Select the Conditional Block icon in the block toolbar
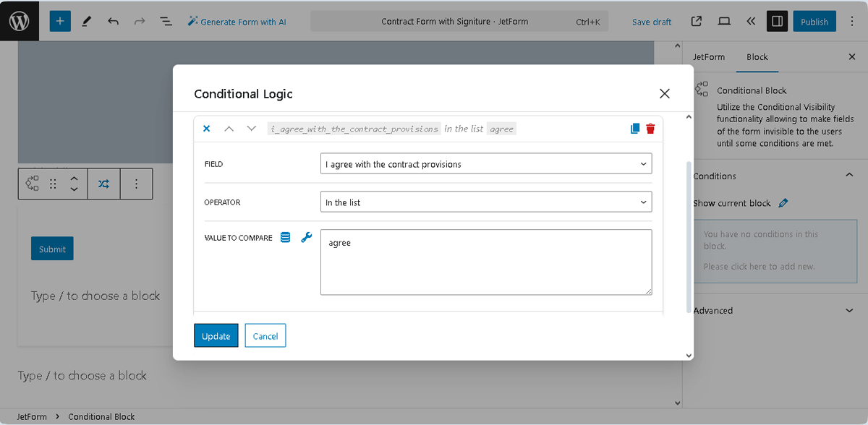868x425 pixels. (31, 184)
